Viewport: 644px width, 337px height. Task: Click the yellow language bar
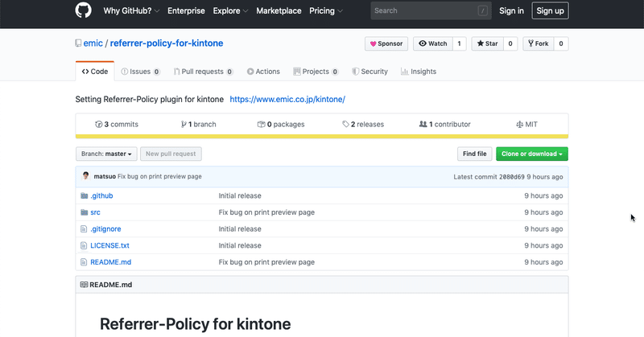pyautogui.click(x=322, y=136)
